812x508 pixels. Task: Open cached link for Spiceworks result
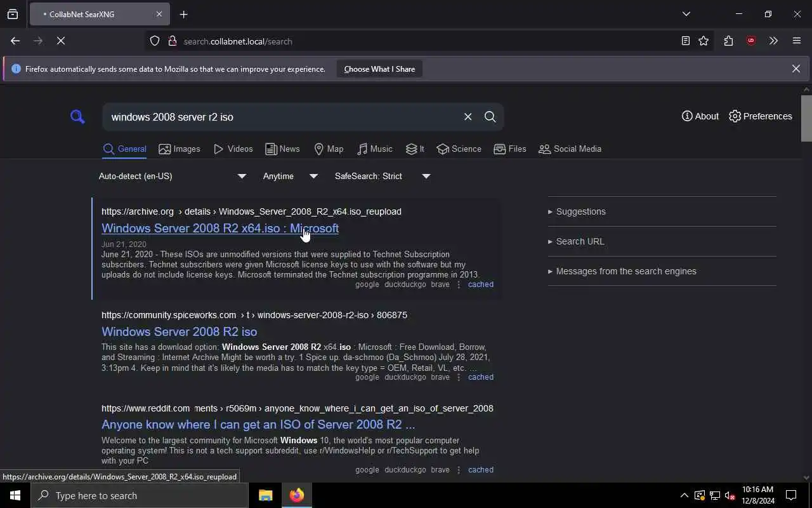point(480,377)
